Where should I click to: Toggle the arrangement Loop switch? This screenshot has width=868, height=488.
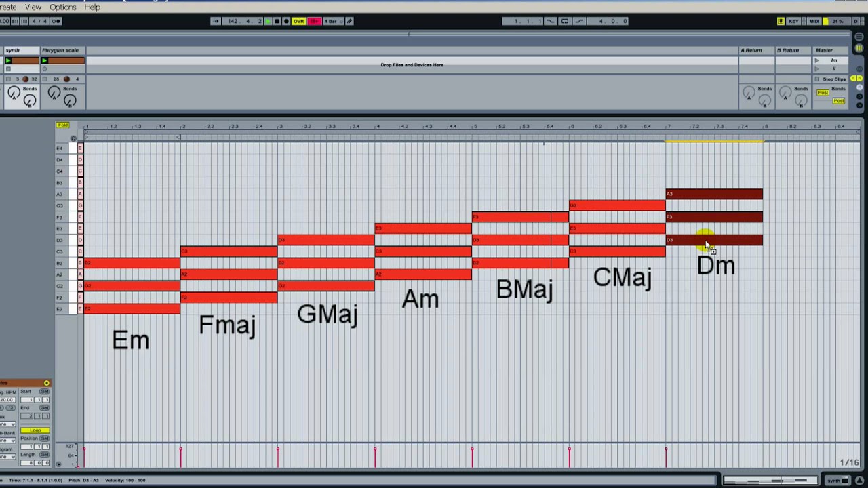565,21
